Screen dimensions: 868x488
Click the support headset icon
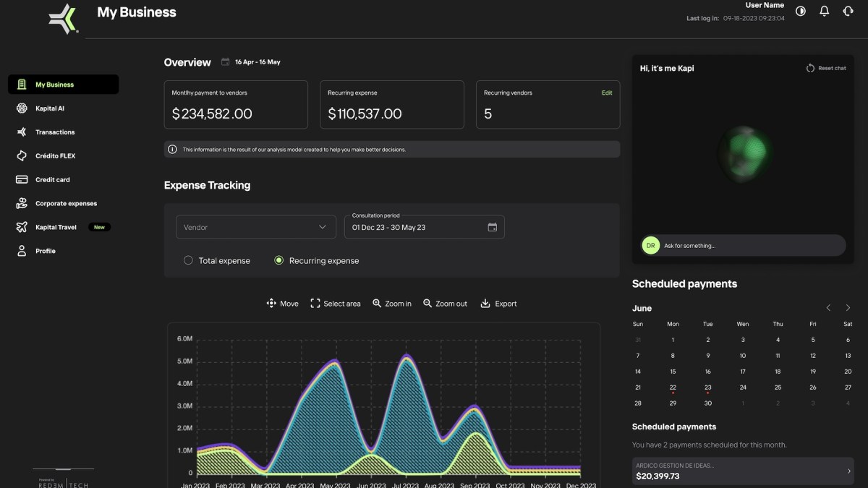848,12
